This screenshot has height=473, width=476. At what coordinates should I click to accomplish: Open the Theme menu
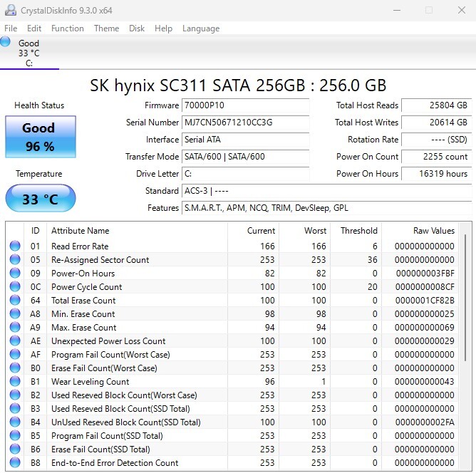(x=107, y=28)
